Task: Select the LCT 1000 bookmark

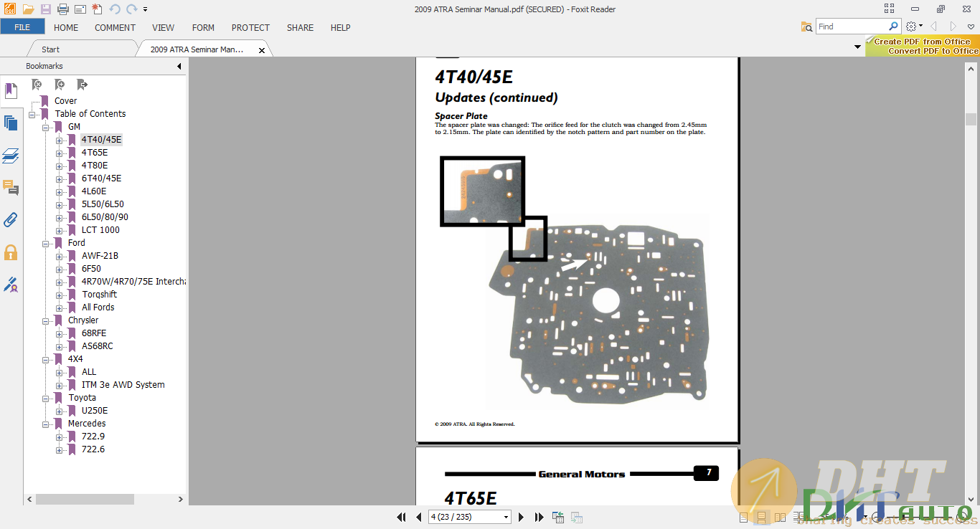Action: (x=100, y=230)
